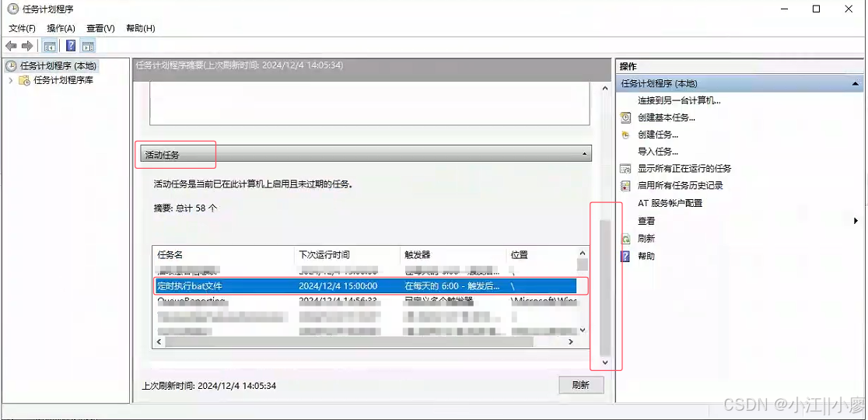The height and width of the screenshot is (420, 868).
Task: Click the 上次刷新时间 text at bottom
Action: 209,385
